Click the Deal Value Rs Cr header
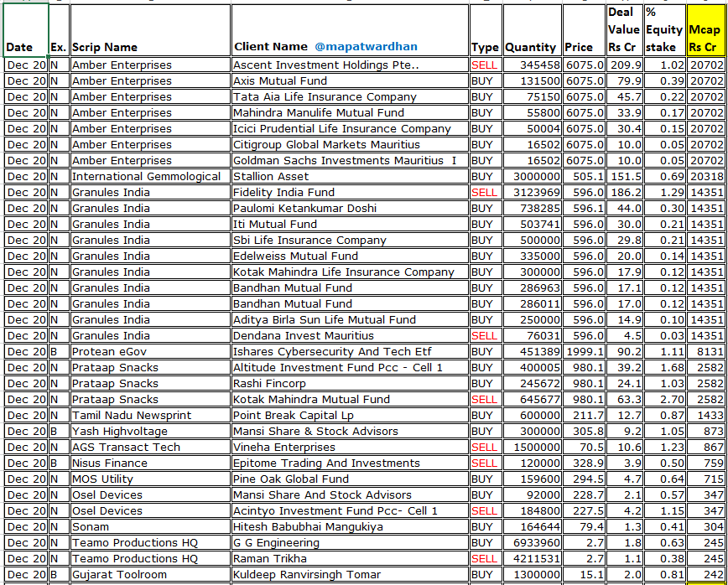The width and height of the screenshot is (728, 585). tap(625, 30)
